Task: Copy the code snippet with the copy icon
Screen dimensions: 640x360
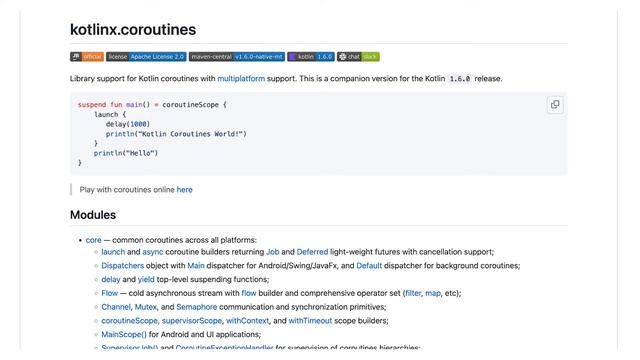Action: click(555, 105)
